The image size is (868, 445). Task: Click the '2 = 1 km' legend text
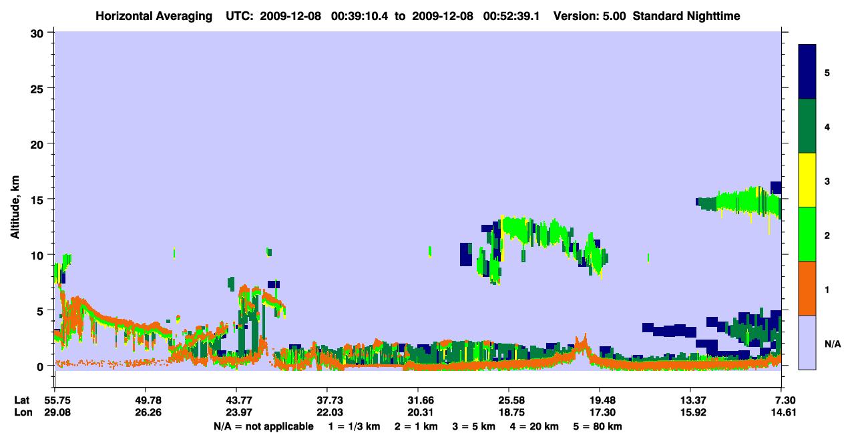click(x=416, y=426)
